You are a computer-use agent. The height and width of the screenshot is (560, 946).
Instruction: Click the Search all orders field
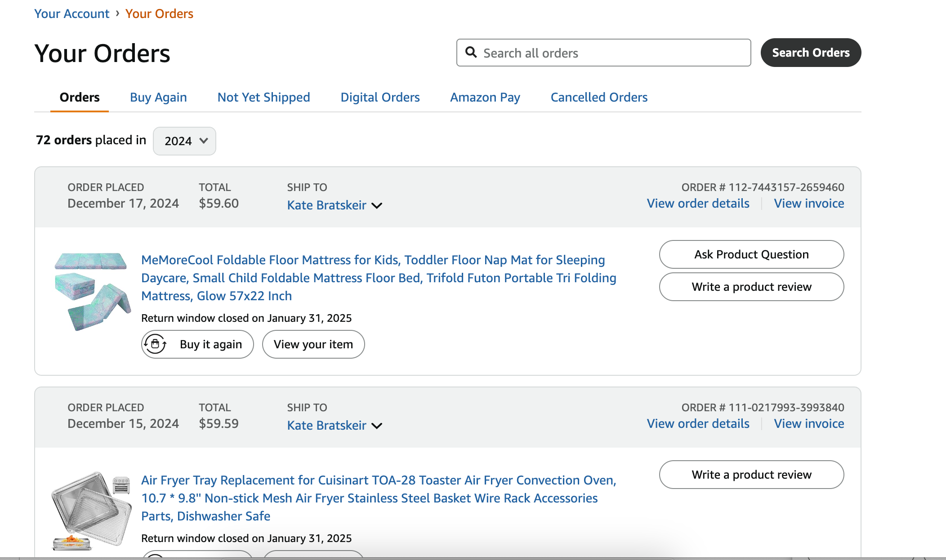click(603, 53)
